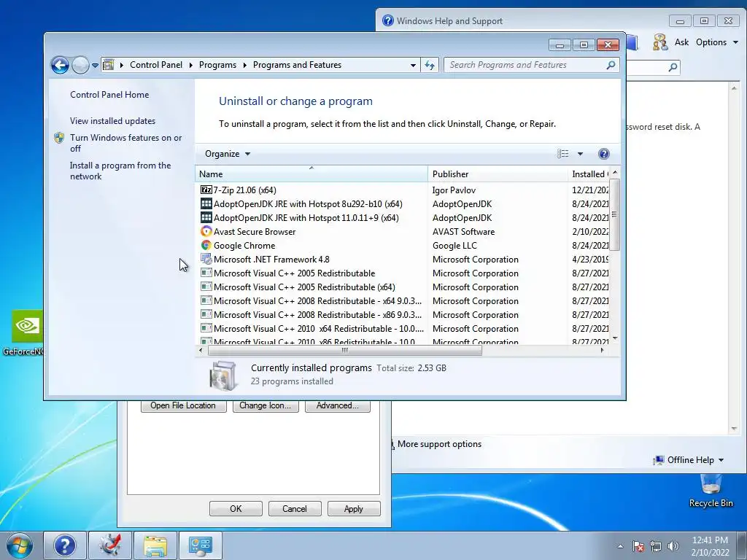Click the Back navigation arrow

pyautogui.click(x=60, y=65)
